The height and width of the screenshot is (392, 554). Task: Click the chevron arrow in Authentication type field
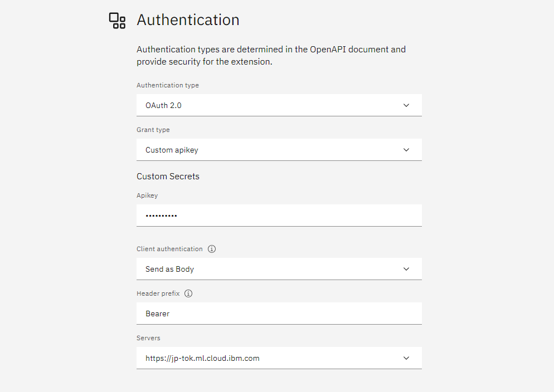click(406, 105)
